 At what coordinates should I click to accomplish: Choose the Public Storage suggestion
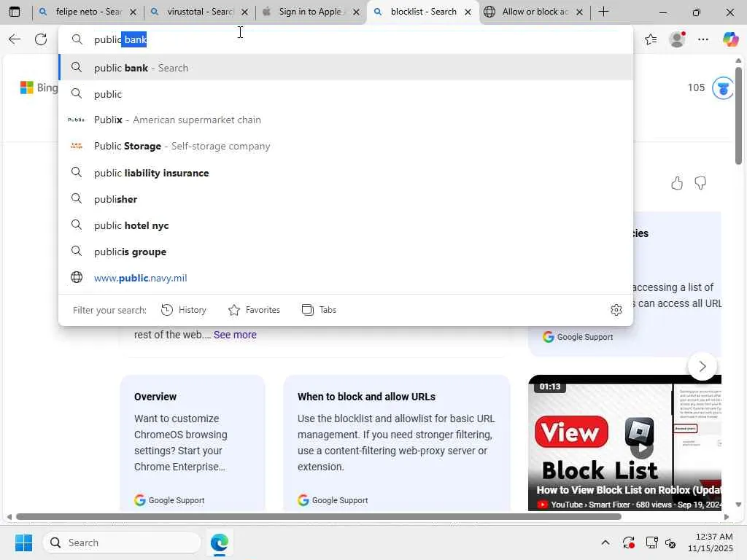tap(346, 146)
